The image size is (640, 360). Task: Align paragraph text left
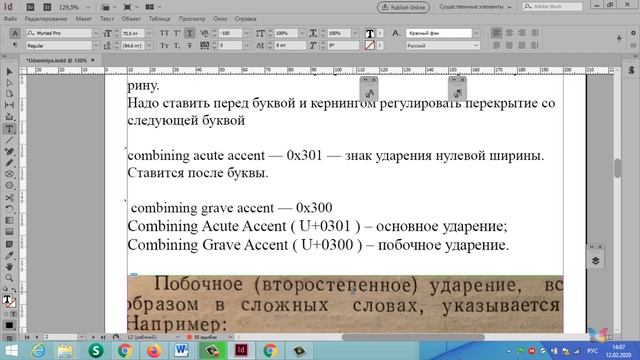click(496, 33)
